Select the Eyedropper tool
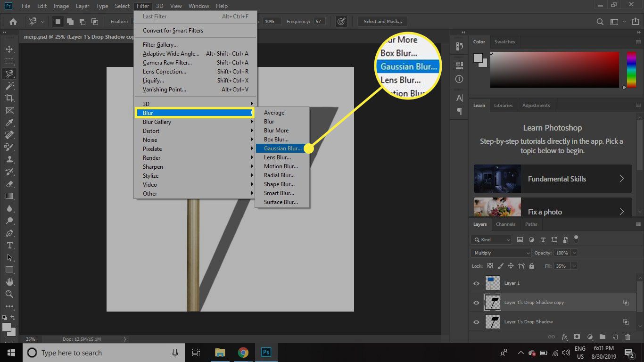The height and width of the screenshot is (362, 644). [x=9, y=123]
